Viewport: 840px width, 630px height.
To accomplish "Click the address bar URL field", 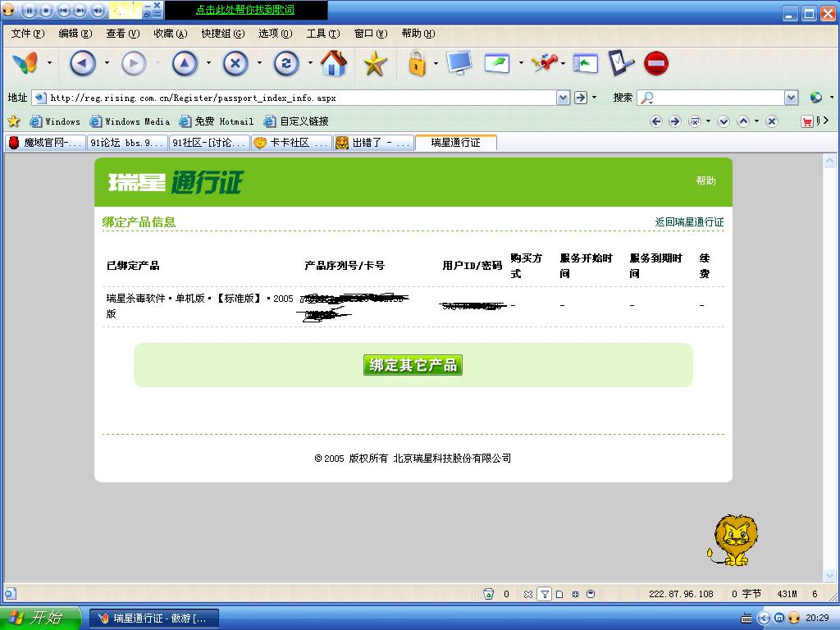I will point(302,98).
